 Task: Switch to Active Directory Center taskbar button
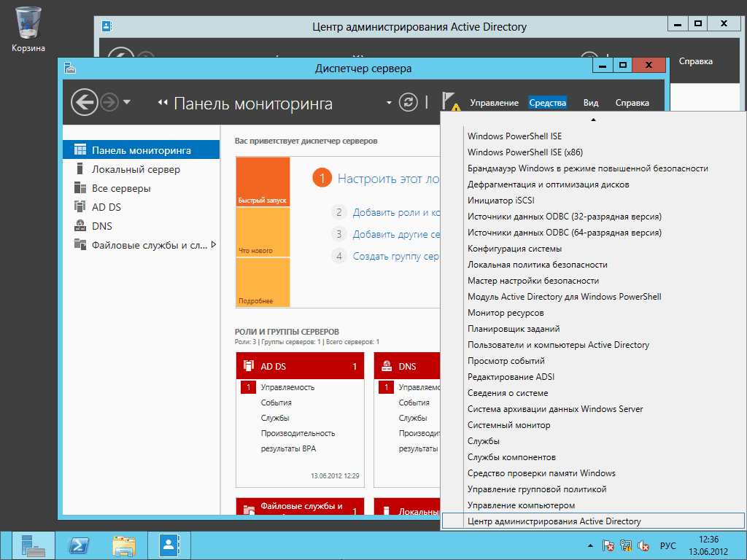click(x=169, y=545)
